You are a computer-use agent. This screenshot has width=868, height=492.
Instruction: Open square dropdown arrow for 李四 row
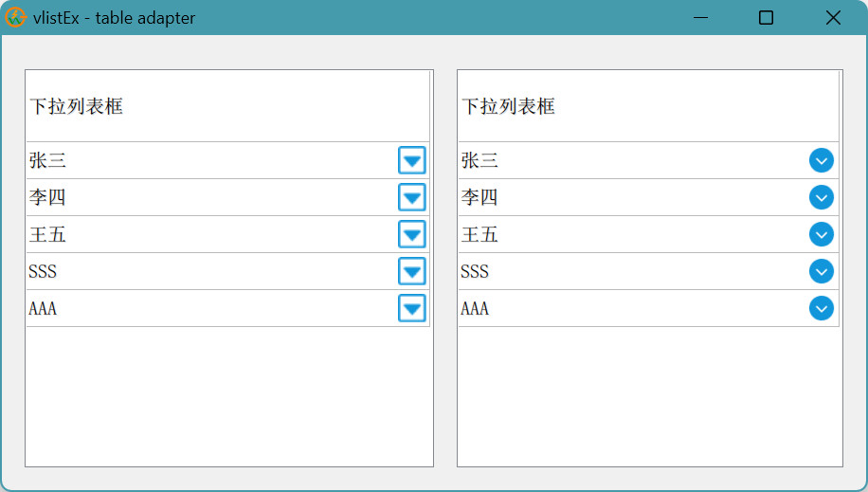click(412, 197)
